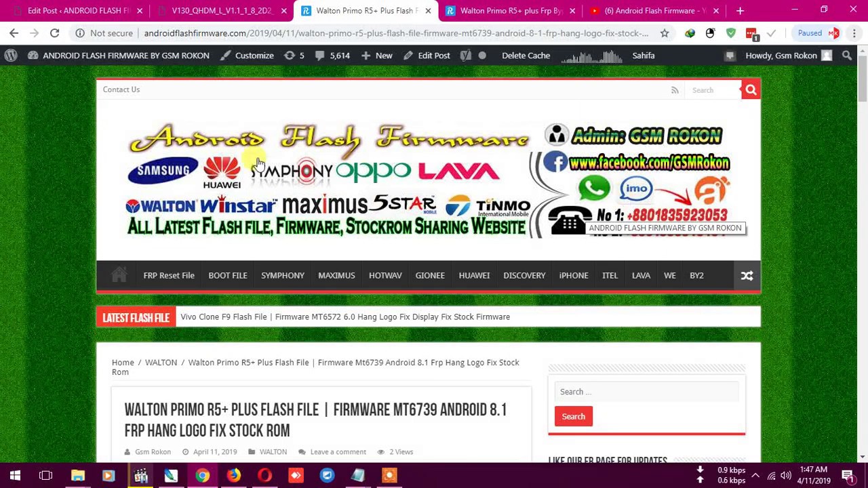868x488 pixels.
Task: Open the HOTWAV category
Action: [385, 275]
